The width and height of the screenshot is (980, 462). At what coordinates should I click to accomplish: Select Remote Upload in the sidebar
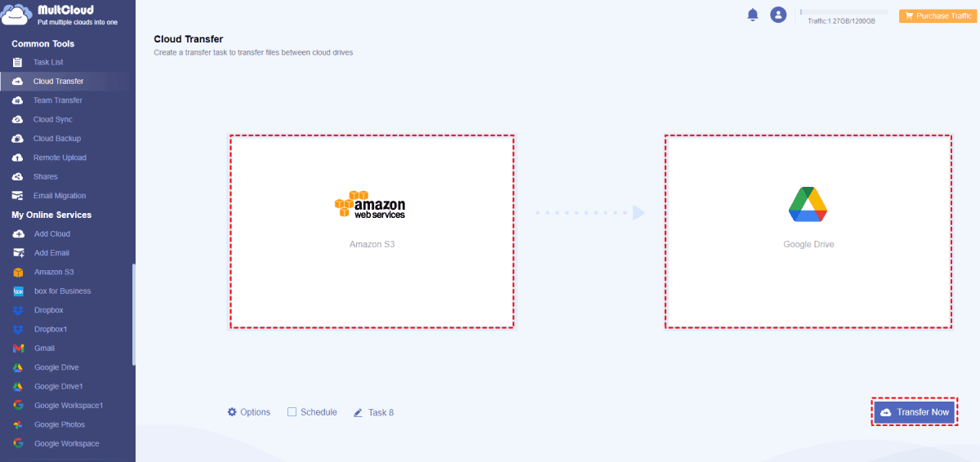pyautogui.click(x=60, y=158)
